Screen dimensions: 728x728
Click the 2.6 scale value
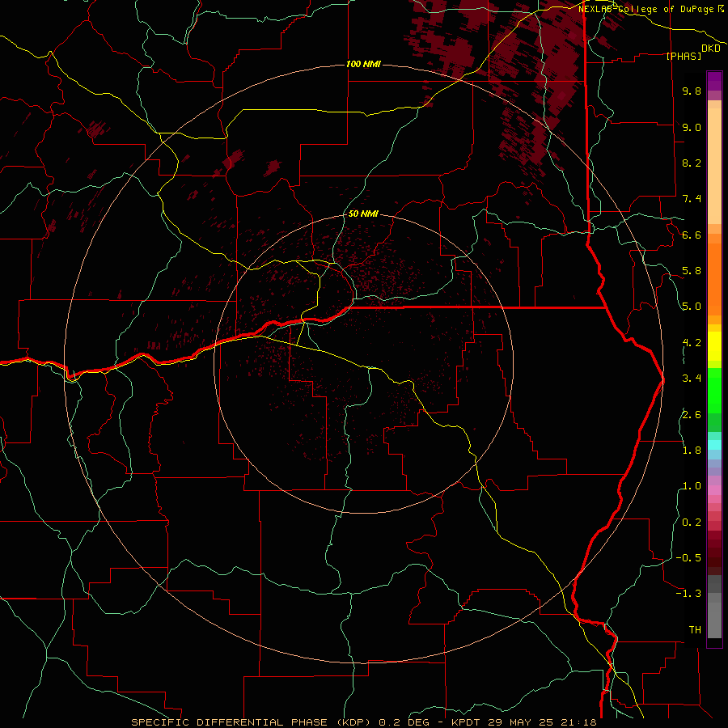(x=692, y=415)
